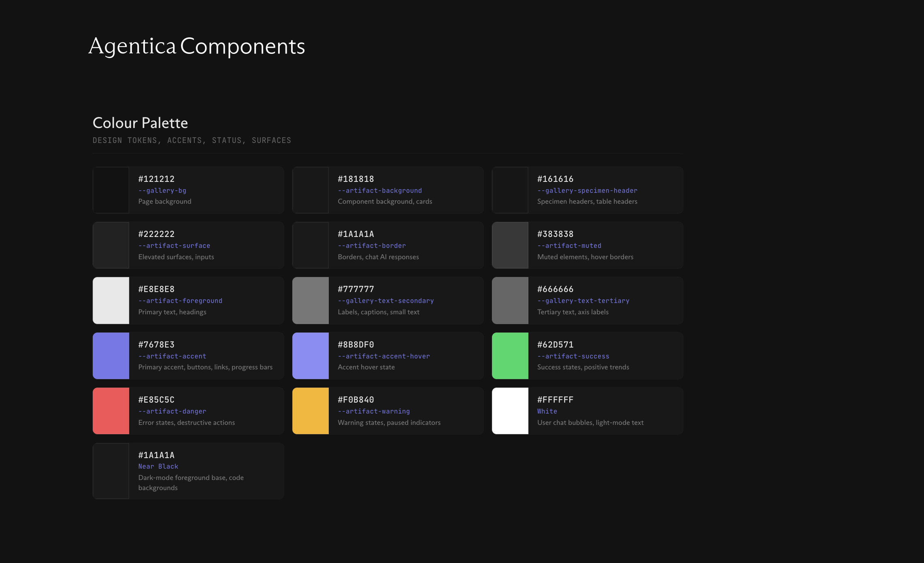Click the #666666 text-tertiary swatch
Image resolution: width=924 pixels, height=563 pixels.
click(510, 300)
